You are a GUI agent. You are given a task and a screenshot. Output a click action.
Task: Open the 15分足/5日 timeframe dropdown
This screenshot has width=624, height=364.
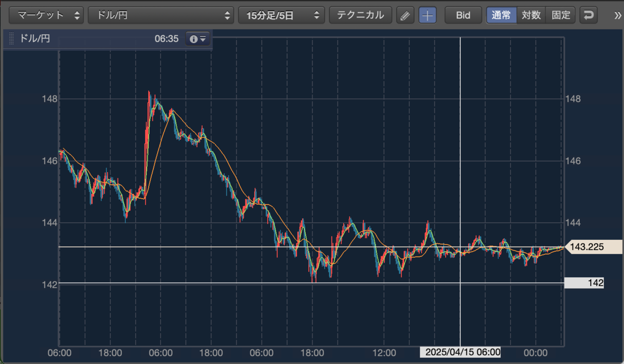[281, 15]
